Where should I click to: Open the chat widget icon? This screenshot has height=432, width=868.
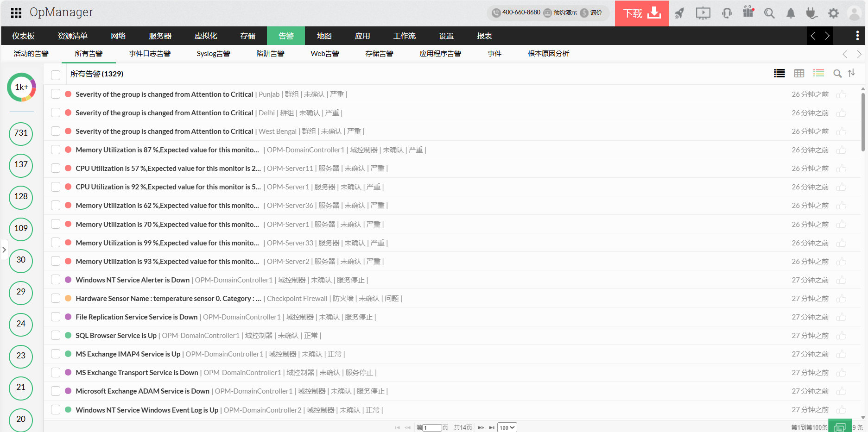[840, 426]
